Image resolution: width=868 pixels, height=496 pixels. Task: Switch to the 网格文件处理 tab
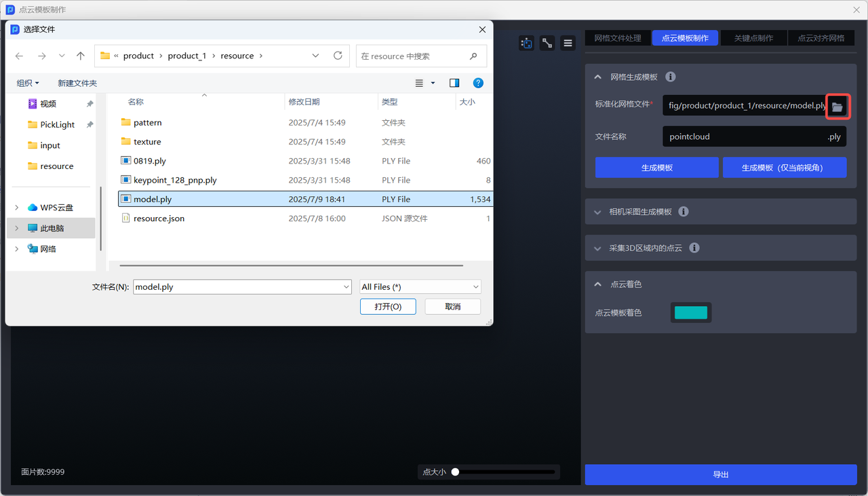pos(617,38)
